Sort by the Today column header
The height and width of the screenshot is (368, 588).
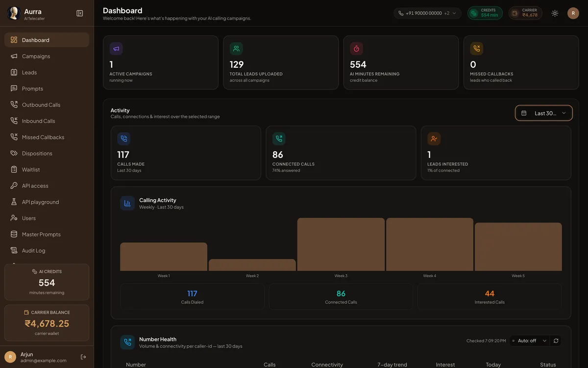(493, 365)
